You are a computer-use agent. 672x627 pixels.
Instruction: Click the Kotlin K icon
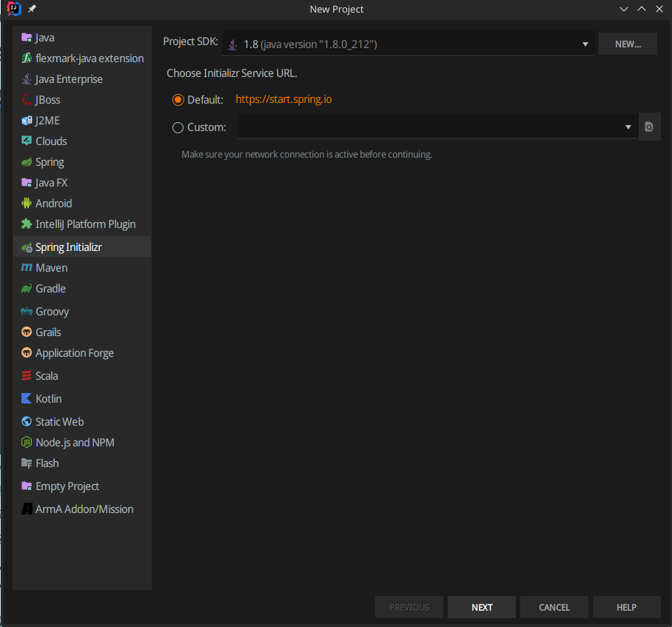point(27,398)
